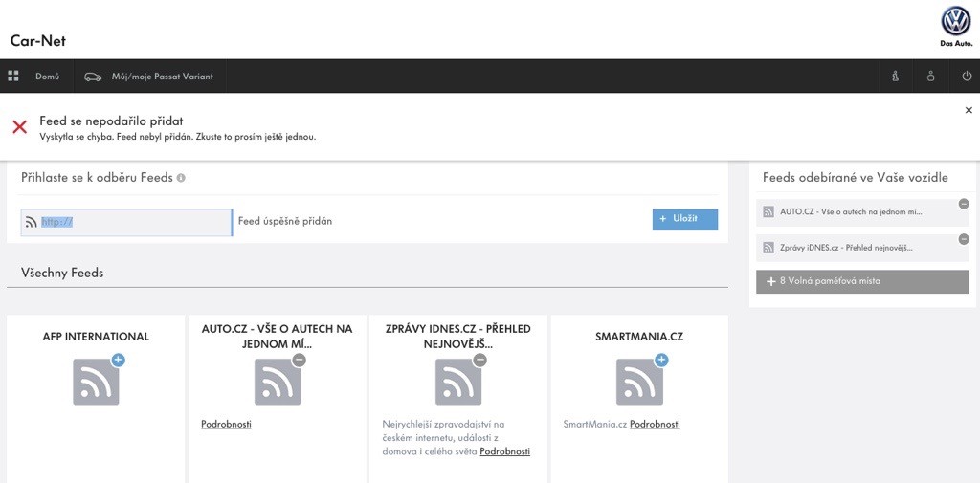Viewport: 980px width, 483px height.
Task: Go to Domů home page
Action: [x=48, y=77]
